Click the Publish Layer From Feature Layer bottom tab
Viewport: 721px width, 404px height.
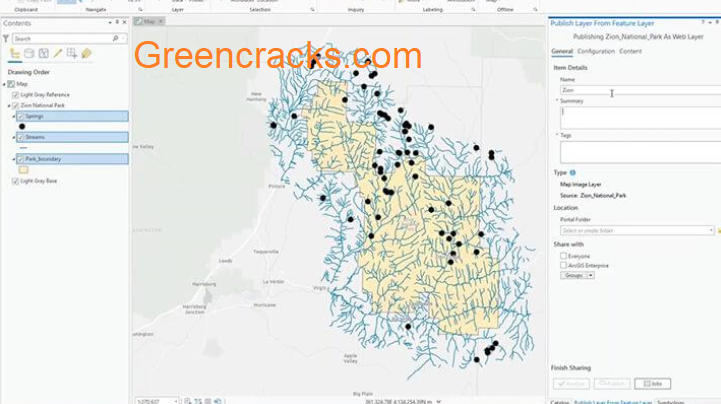[x=613, y=402]
